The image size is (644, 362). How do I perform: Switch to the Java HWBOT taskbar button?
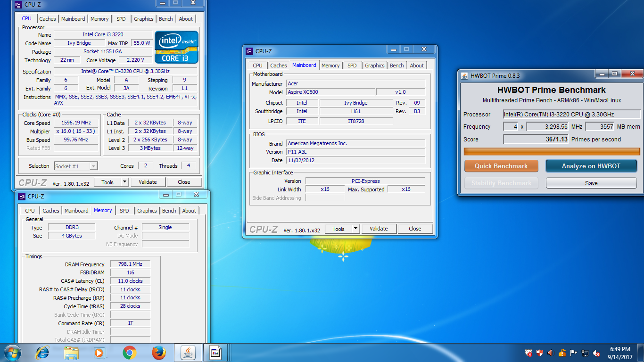click(x=188, y=353)
